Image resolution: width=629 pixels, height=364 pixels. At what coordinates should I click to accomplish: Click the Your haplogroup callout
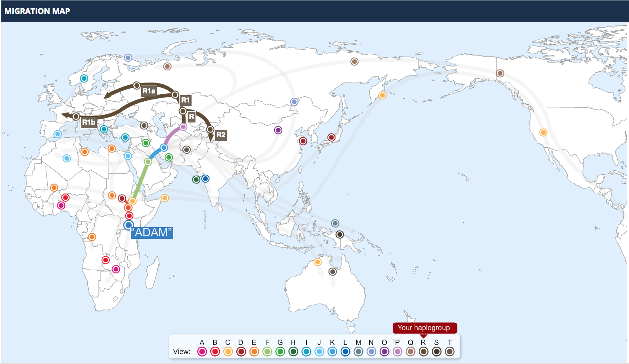[x=424, y=328]
